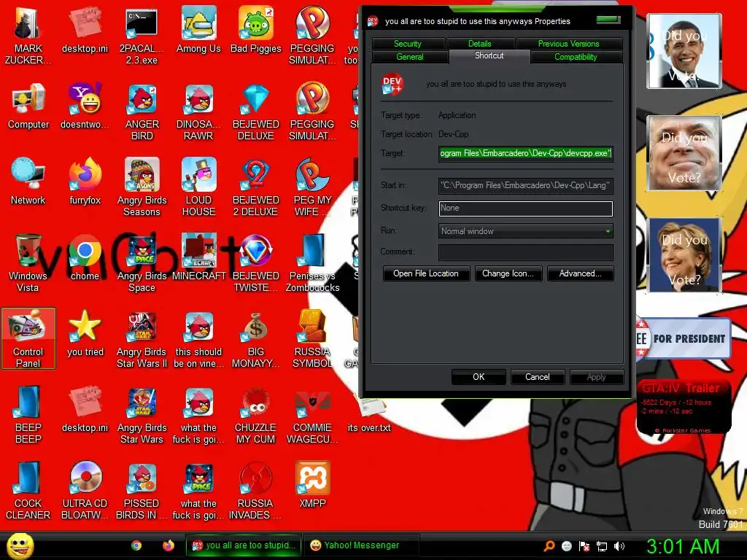
Task: Select the Shortcut tab
Action: coord(489,55)
